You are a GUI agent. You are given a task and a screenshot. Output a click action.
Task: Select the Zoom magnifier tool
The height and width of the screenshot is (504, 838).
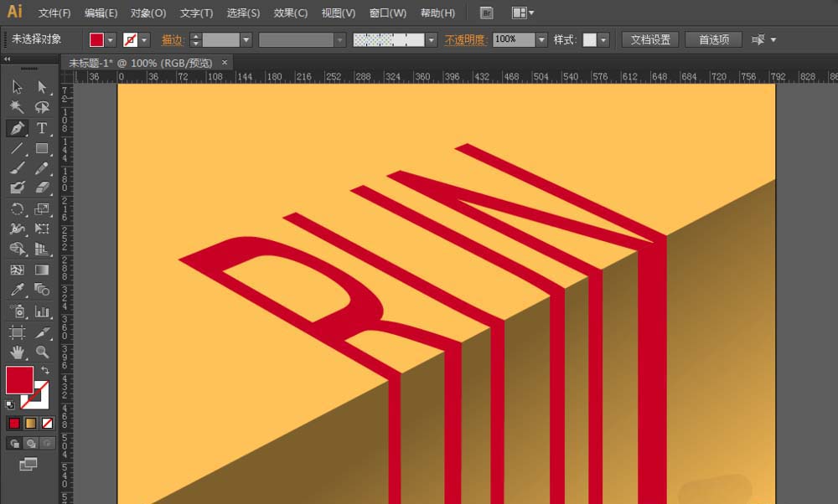point(41,352)
